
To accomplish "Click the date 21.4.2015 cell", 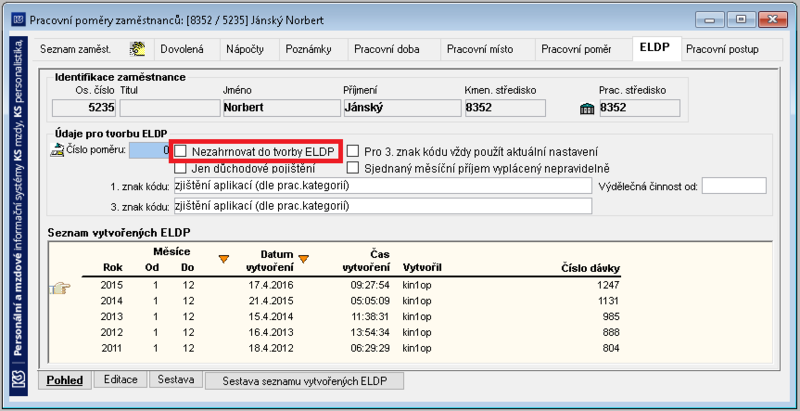I will pyautogui.click(x=272, y=301).
